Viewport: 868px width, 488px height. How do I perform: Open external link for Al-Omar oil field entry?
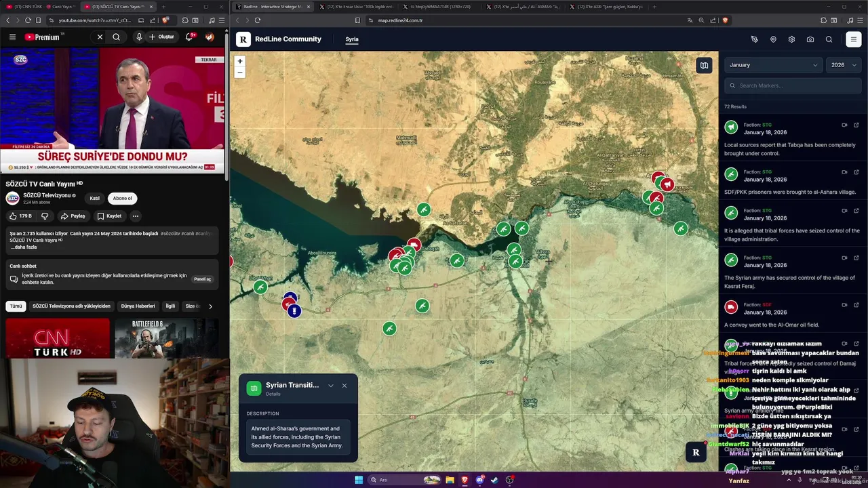point(856,305)
